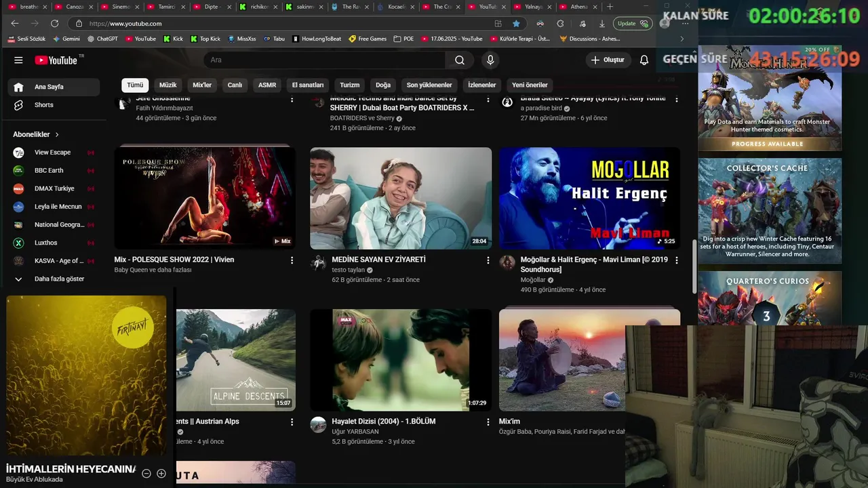Open ChatGPT bookmark
Image resolution: width=868 pixels, height=488 pixels.
102,39
